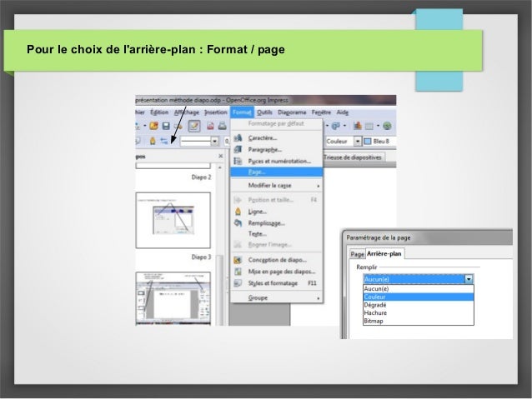The width and height of the screenshot is (532, 399).
Task: Click the Insert table icon
Action: [369, 126]
